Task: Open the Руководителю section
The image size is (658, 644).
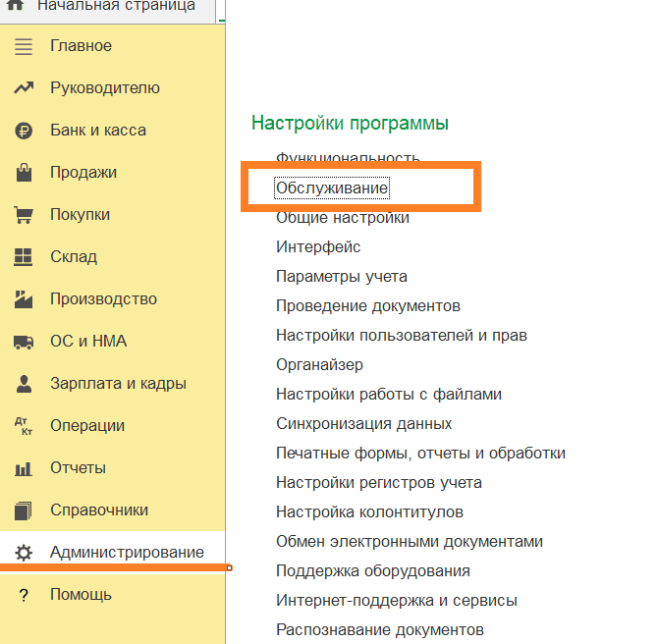Action: pos(105,88)
